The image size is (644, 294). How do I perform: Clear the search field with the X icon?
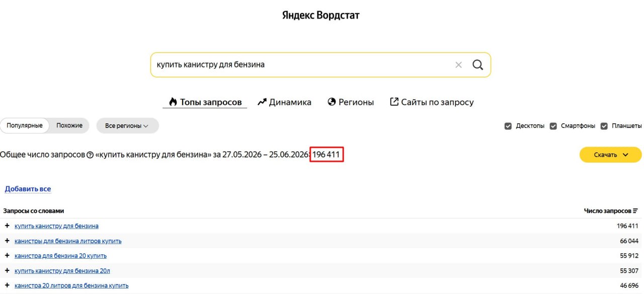[x=458, y=65]
